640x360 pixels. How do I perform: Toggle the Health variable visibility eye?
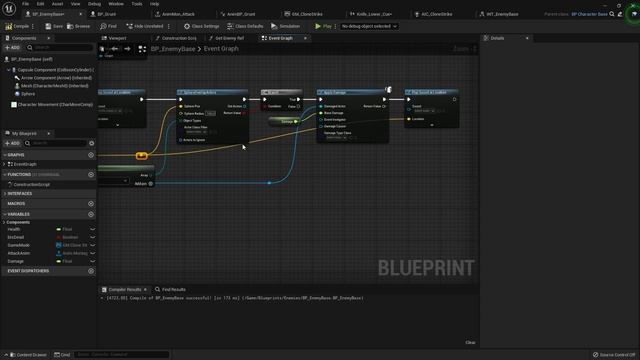tap(93, 229)
